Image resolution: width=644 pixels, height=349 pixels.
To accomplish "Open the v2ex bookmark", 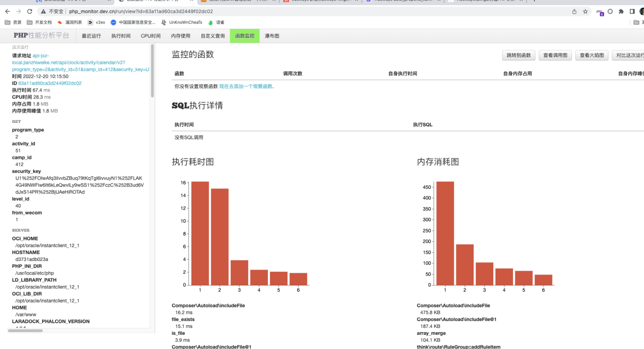I will point(96,22).
